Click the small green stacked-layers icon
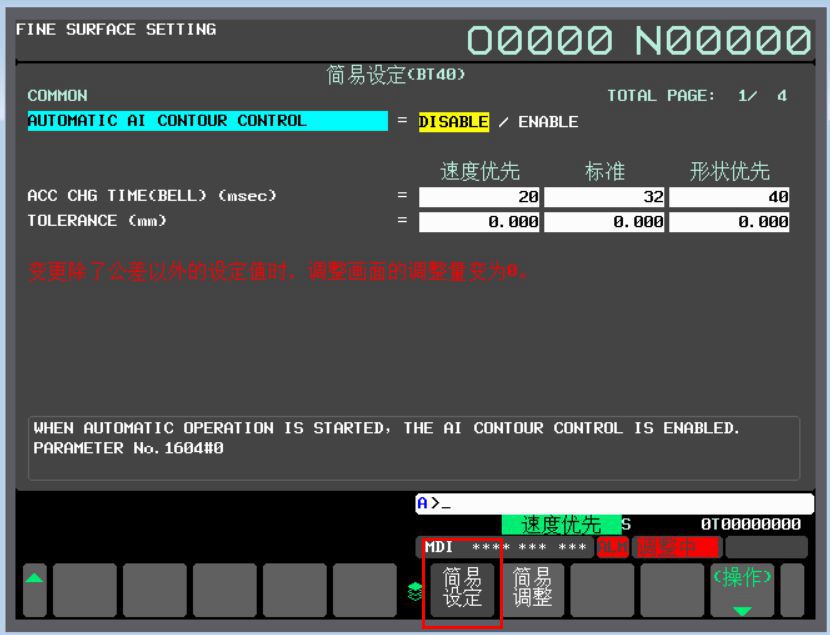Screen dimensions: 830x635 tap(413, 590)
